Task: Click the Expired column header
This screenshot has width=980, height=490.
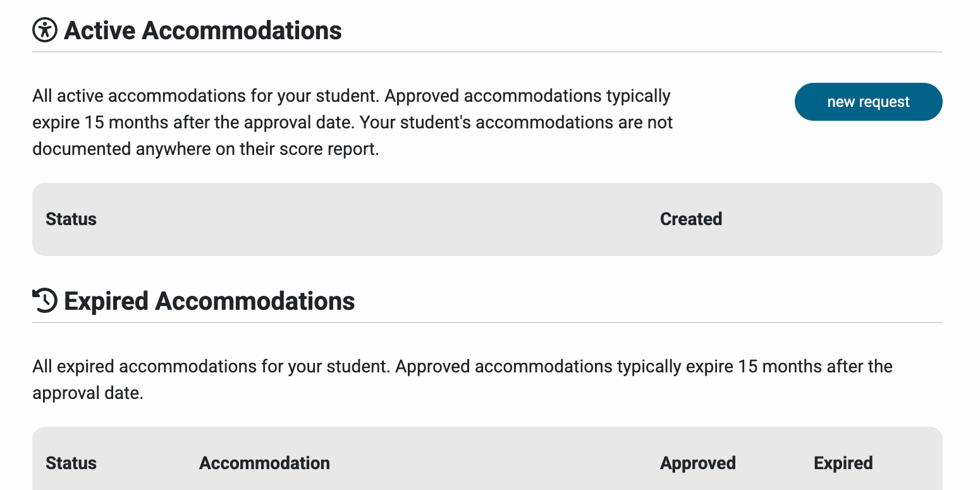Action: (x=843, y=463)
